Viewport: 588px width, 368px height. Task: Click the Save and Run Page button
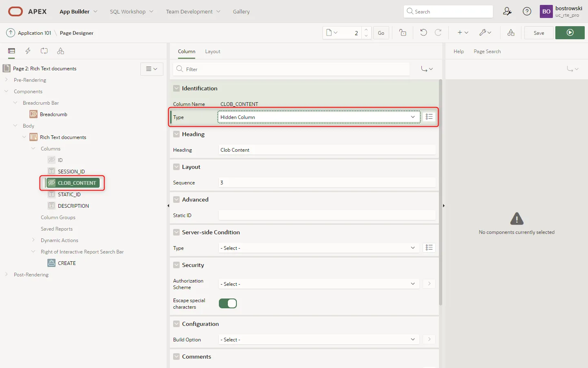(570, 33)
